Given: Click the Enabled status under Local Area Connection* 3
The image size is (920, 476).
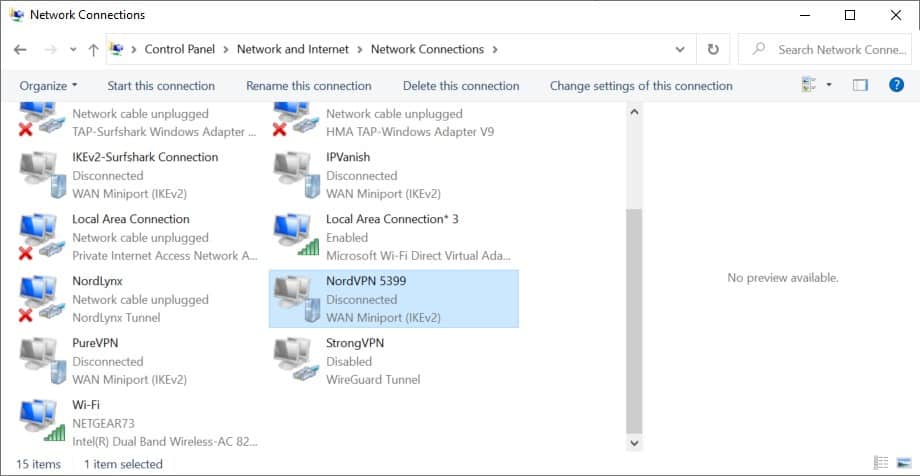Looking at the screenshot, I should (347, 238).
